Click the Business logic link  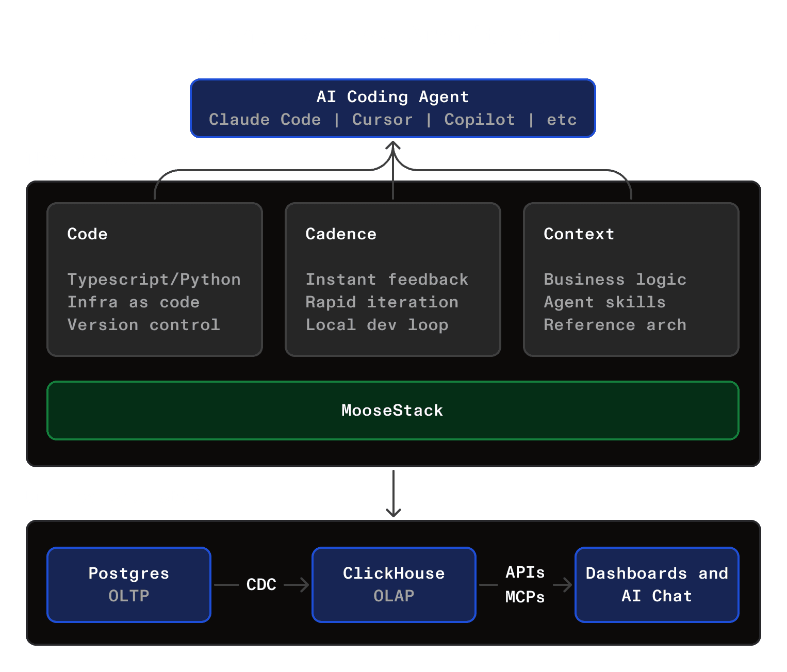pos(615,279)
